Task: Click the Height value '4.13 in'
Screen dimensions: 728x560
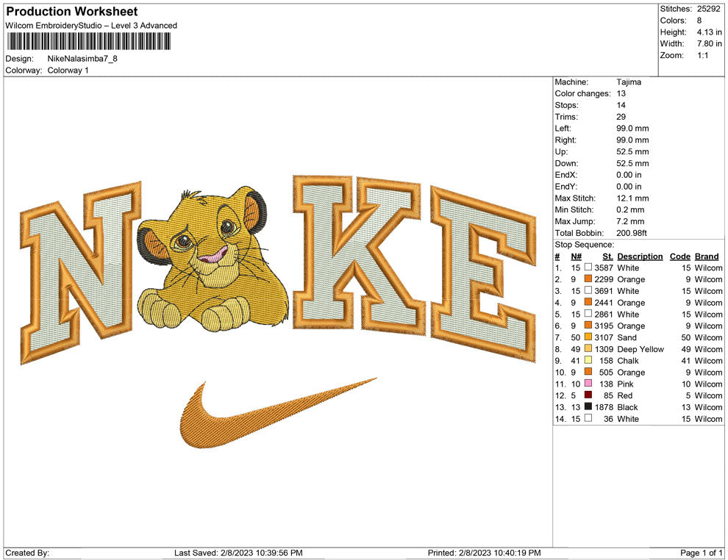Action: 709,32
